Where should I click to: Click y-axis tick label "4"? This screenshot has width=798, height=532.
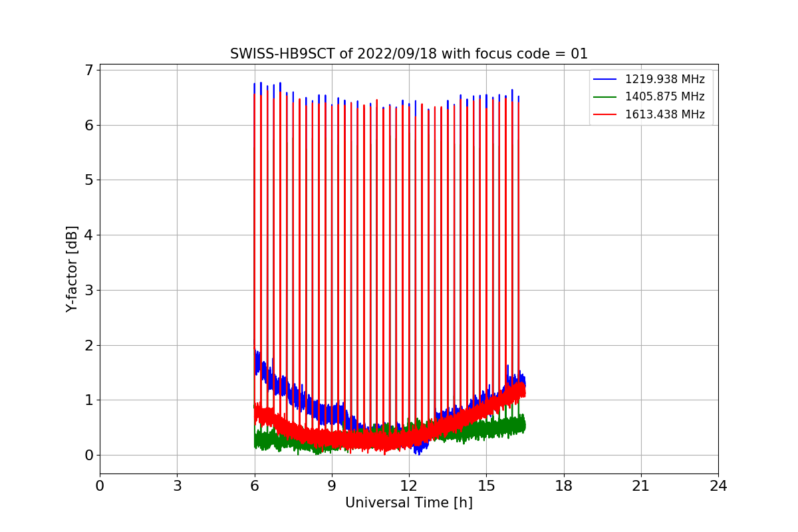click(x=89, y=235)
